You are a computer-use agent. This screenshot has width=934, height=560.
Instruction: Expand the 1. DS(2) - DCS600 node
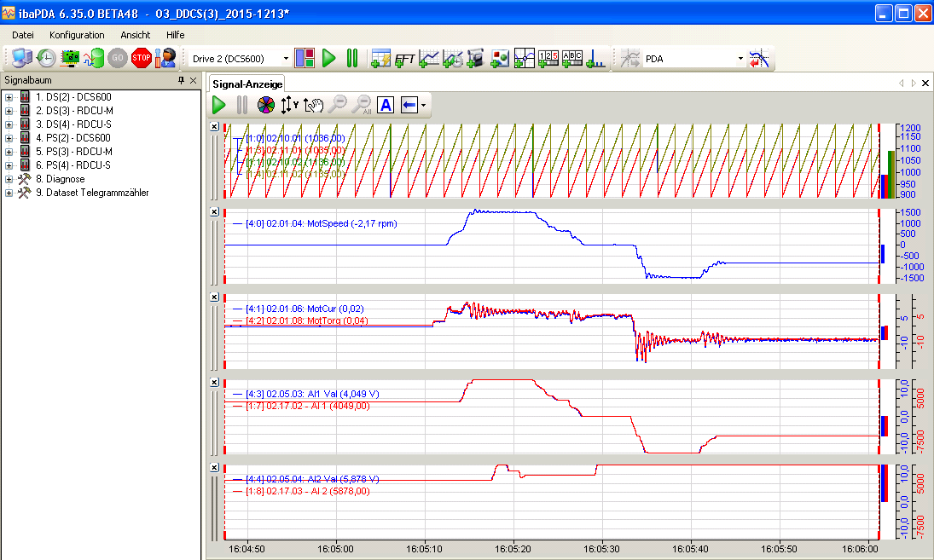(x=9, y=97)
